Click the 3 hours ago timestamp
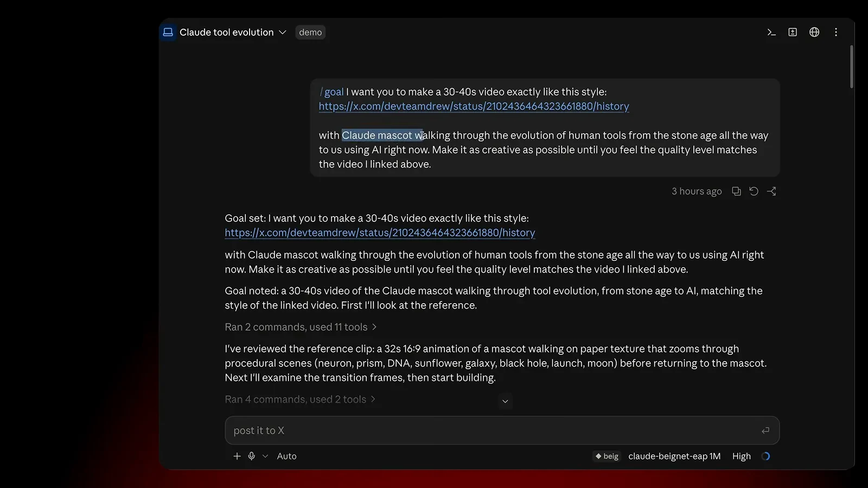This screenshot has height=488, width=868. 697,191
